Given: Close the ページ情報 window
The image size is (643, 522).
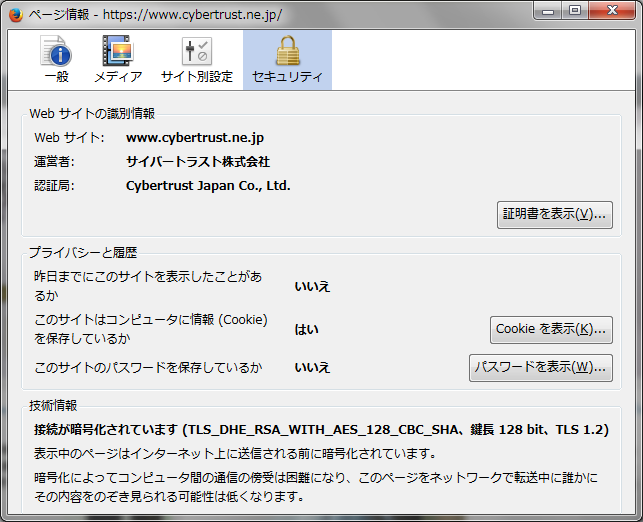Looking at the screenshot, I should coord(612,11).
